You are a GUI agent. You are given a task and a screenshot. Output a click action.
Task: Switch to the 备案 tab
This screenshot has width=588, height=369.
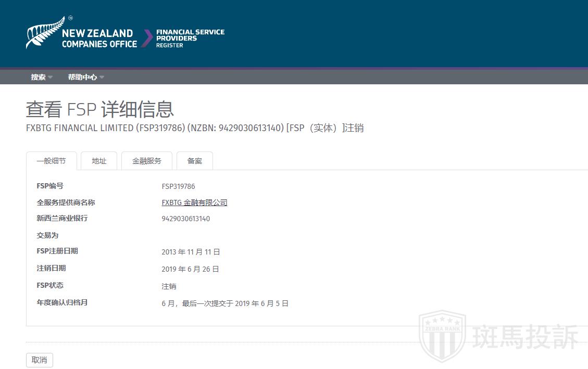(195, 161)
